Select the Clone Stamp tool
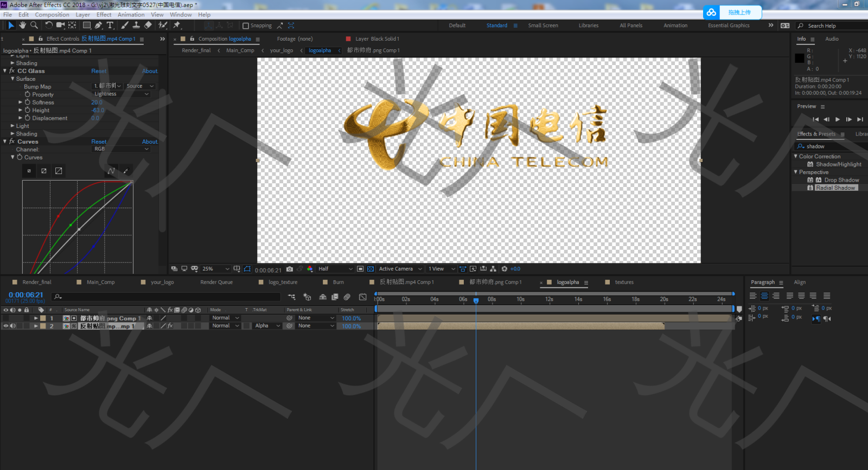Screen dimensions: 868x470 click(136, 25)
